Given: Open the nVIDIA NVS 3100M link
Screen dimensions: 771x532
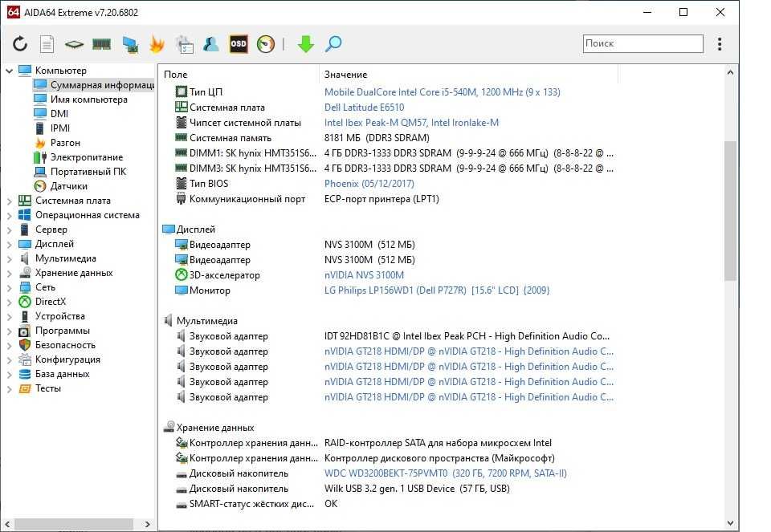Looking at the screenshot, I should click(364, 275).
